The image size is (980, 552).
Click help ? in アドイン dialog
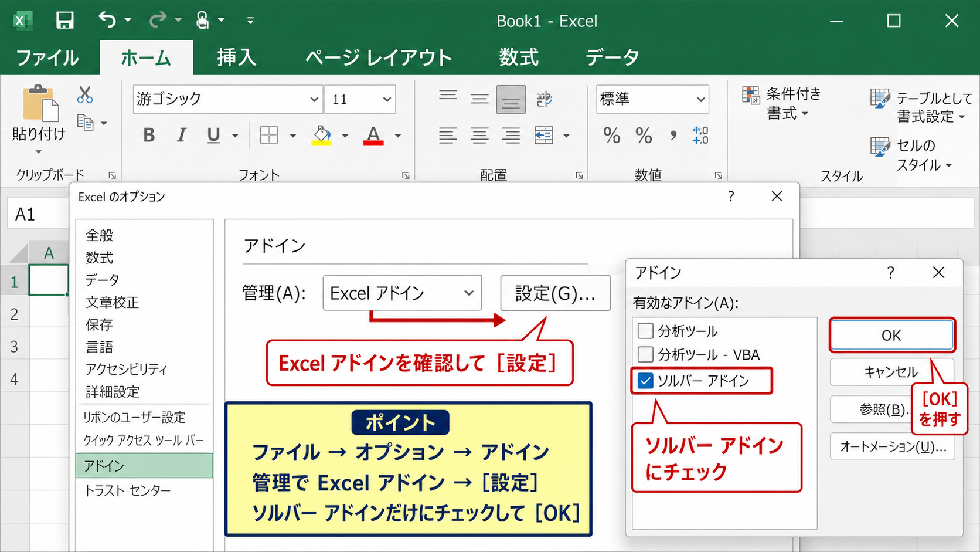click(x=891, y=273)
